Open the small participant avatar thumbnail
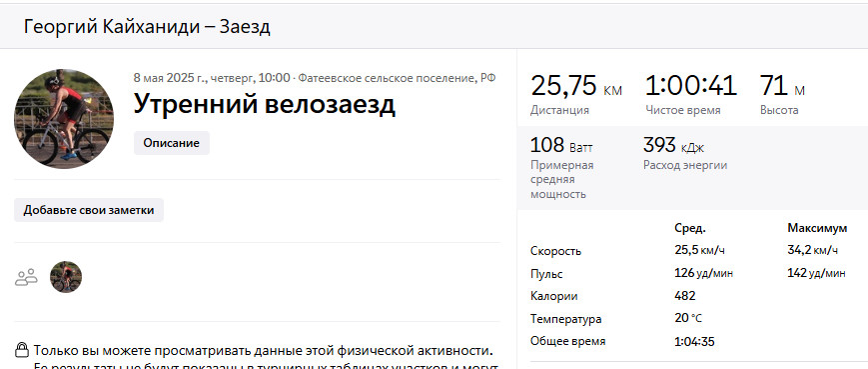This screenshot has height=369, width=868. (66, 277)
